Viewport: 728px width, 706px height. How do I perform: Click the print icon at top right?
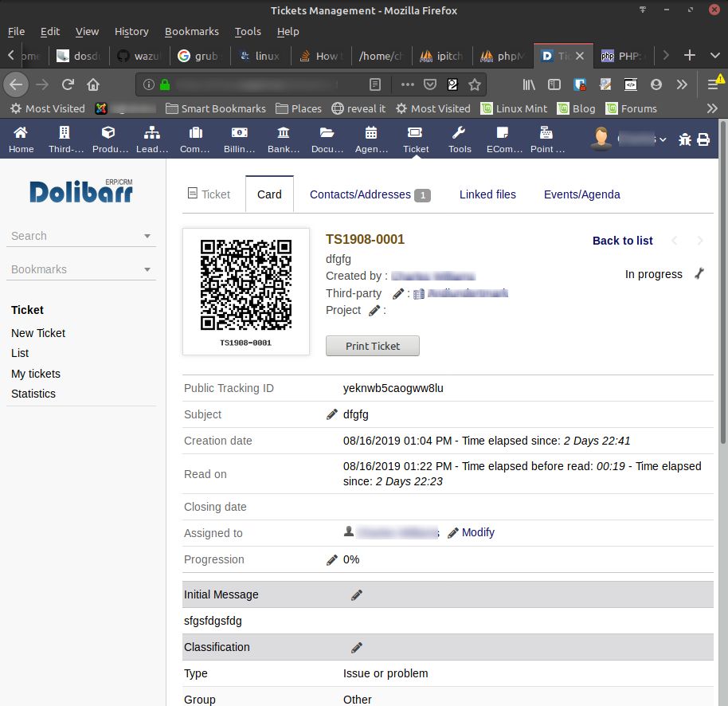tap(704, 138)
